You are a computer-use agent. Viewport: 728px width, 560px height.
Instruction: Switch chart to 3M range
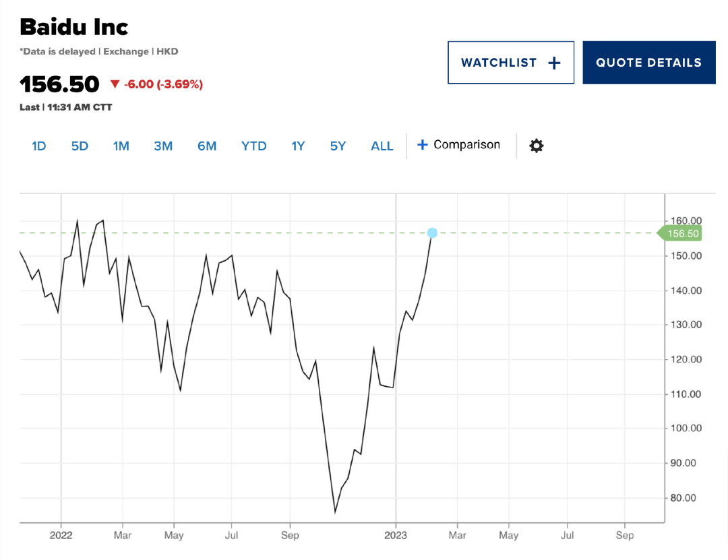coord(163,146)
